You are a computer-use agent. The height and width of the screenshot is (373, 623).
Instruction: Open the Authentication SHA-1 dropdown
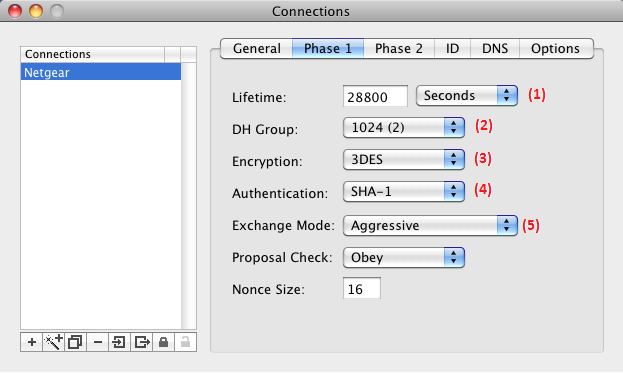[404, 192]
